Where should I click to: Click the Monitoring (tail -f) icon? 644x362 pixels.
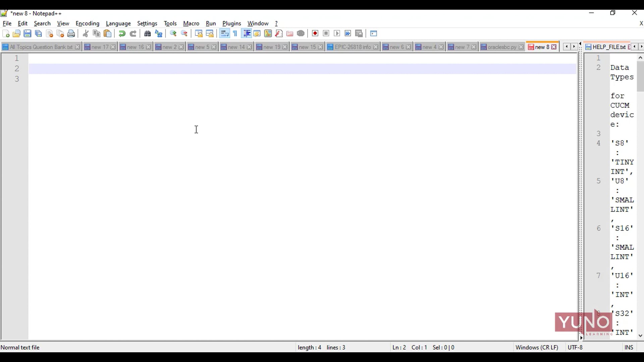point(301,34)
